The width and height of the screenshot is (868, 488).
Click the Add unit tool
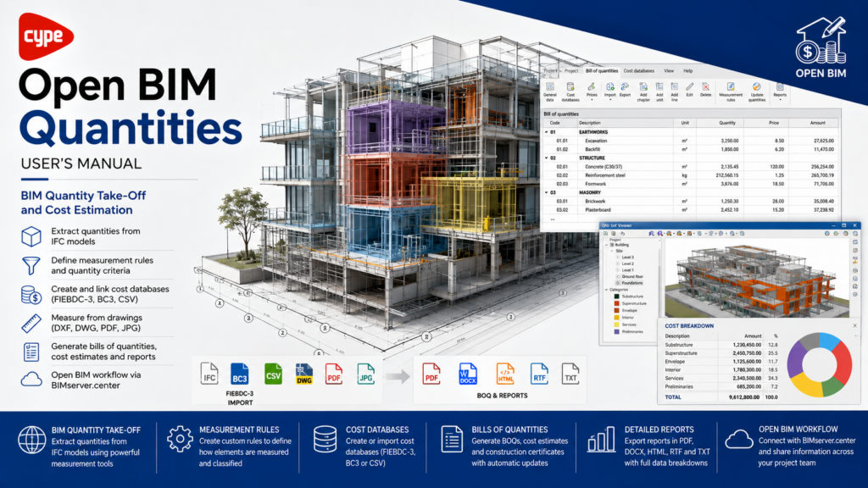659,91
